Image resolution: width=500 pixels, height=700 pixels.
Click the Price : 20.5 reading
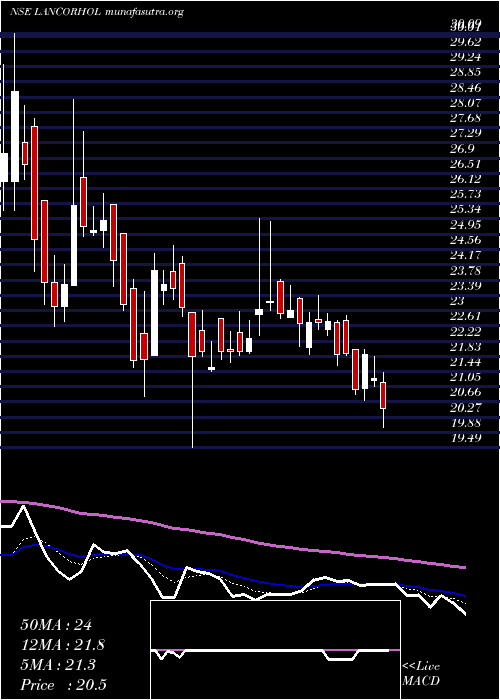click(63, 685)
